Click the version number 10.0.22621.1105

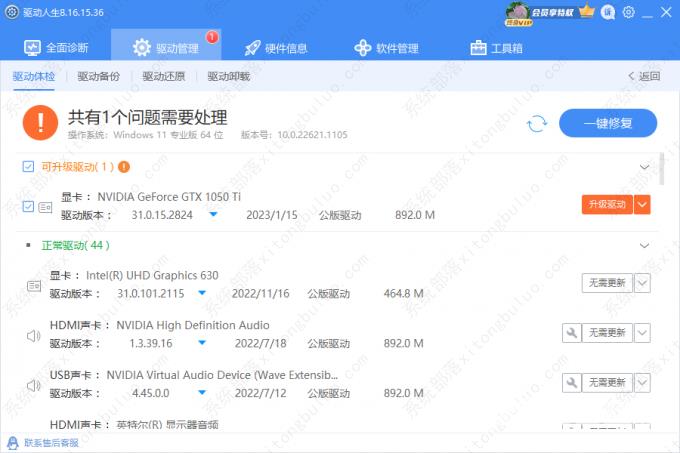[x=312, y=135]
